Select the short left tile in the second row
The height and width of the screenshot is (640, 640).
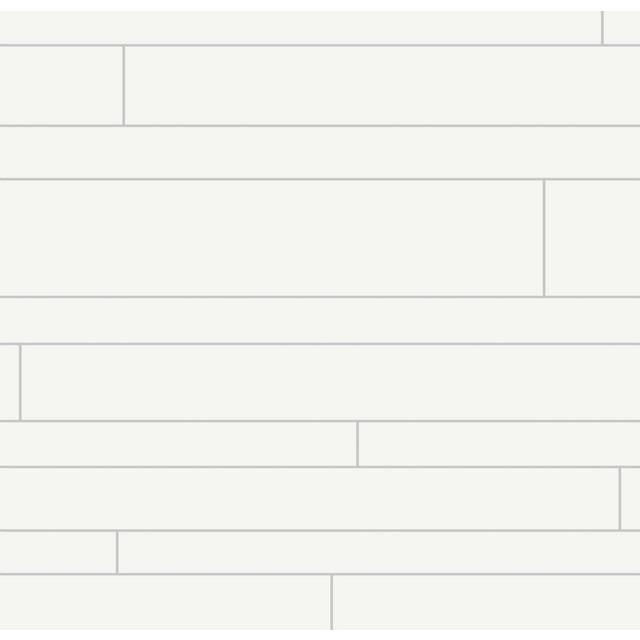[61, 85]
